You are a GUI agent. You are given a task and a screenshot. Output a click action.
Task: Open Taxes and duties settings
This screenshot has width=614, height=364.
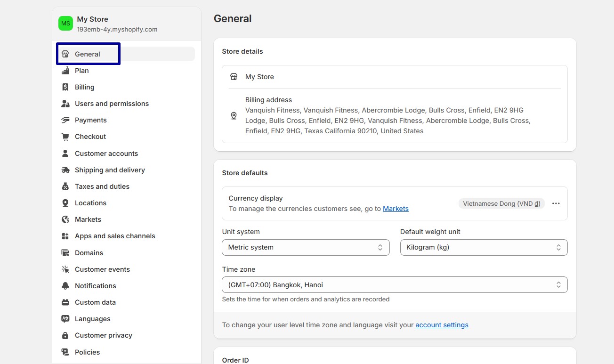click(x=126, y=186)
